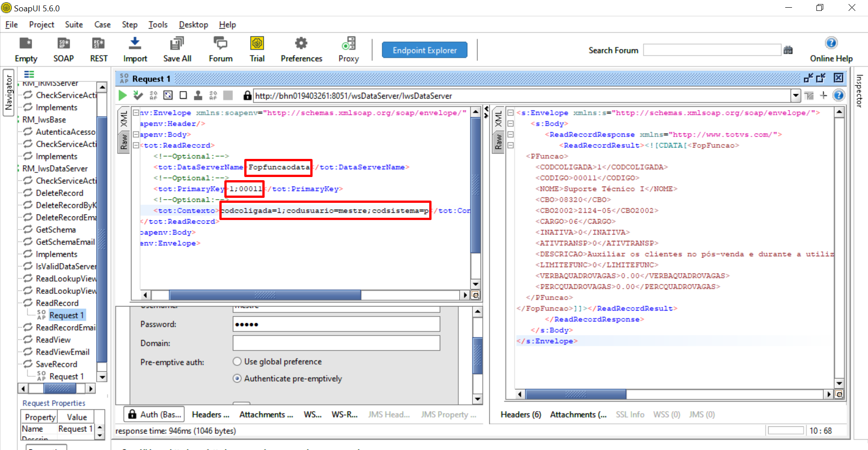Screen dimensions: 868x450
Task: Collapse the response s:Envelope fold marker
Action: [511, 113]
